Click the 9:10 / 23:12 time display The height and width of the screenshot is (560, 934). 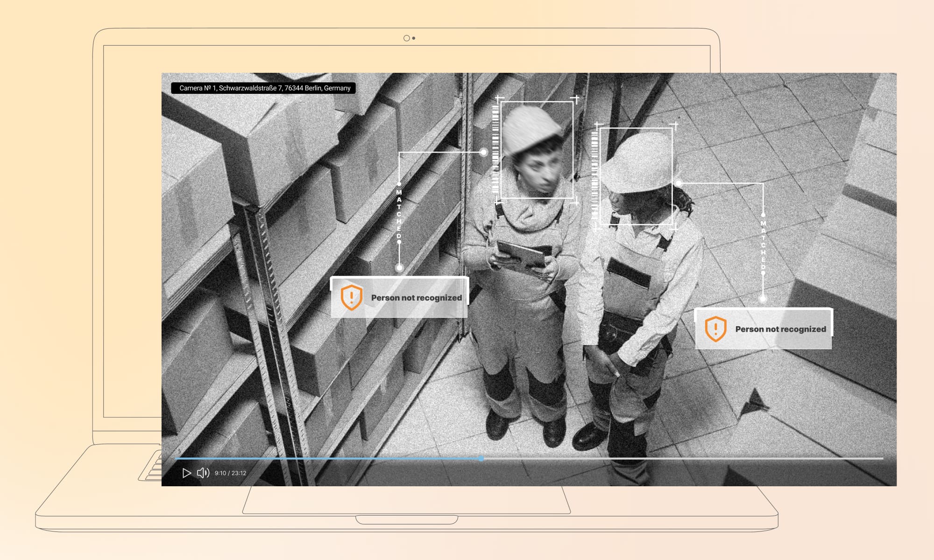(x=230, y=473)
